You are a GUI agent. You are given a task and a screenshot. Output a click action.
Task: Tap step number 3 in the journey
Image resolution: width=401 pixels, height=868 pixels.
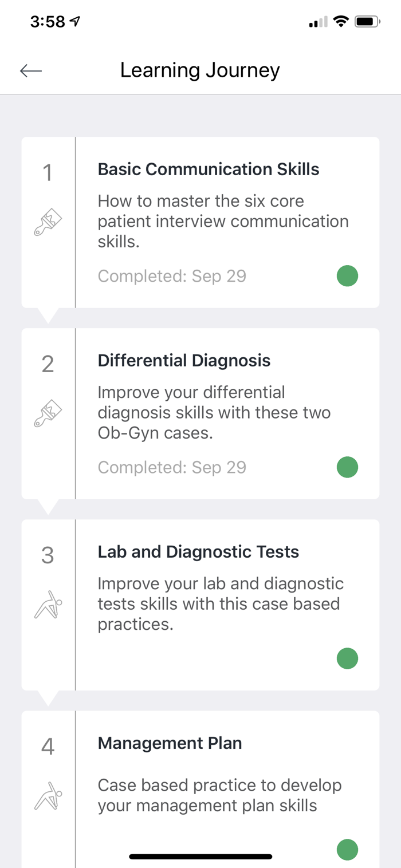point(48,555)
